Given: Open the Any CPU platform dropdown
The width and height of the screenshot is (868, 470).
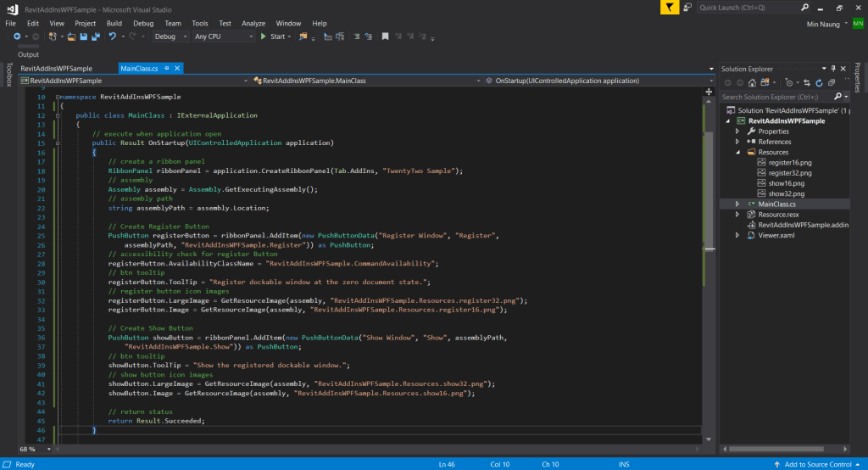Looking at the screenshot, I should coord(224,36).
